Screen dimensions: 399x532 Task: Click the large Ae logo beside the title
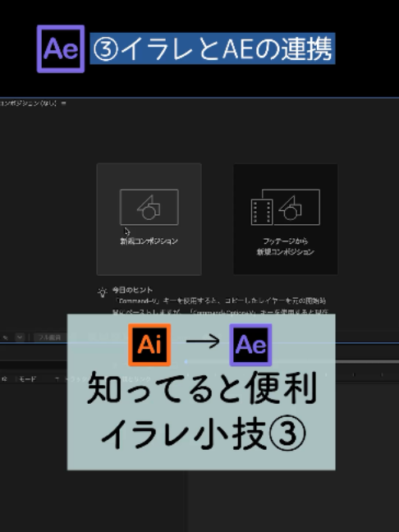coord(61,49)
